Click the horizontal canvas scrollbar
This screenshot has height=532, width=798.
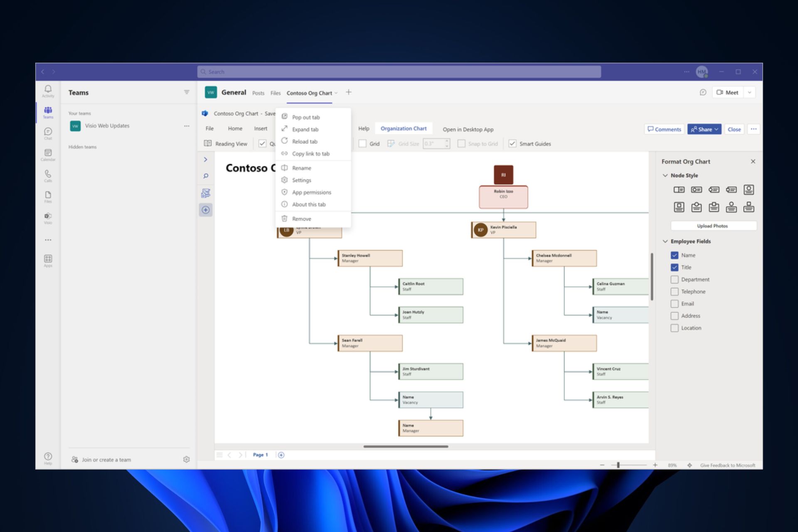[x=406, y=446]
